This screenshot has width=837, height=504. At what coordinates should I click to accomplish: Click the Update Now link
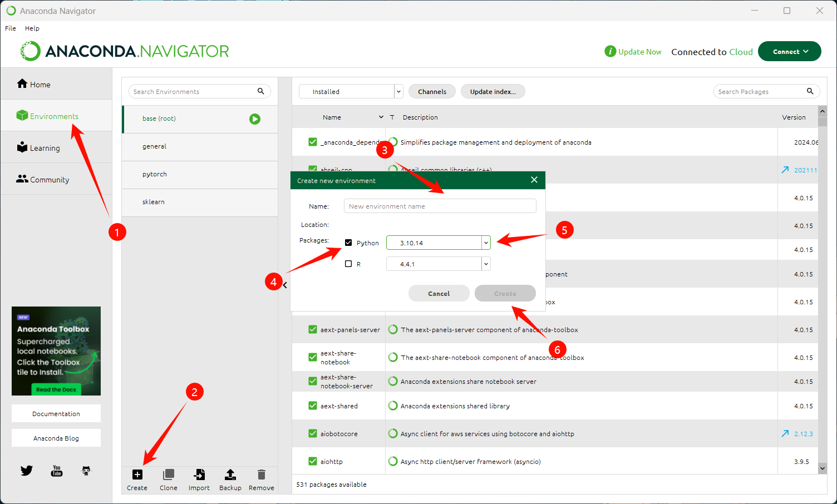(x=640, y=51)
